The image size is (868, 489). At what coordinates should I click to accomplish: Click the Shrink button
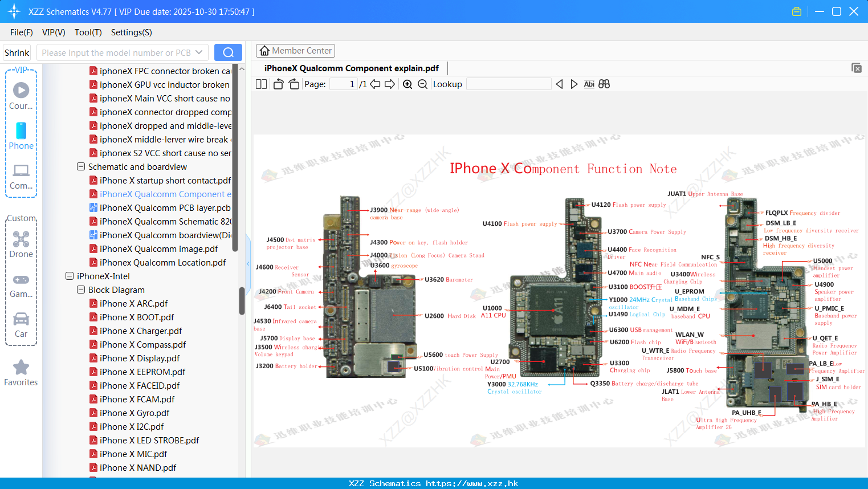(x=17, y=52)
